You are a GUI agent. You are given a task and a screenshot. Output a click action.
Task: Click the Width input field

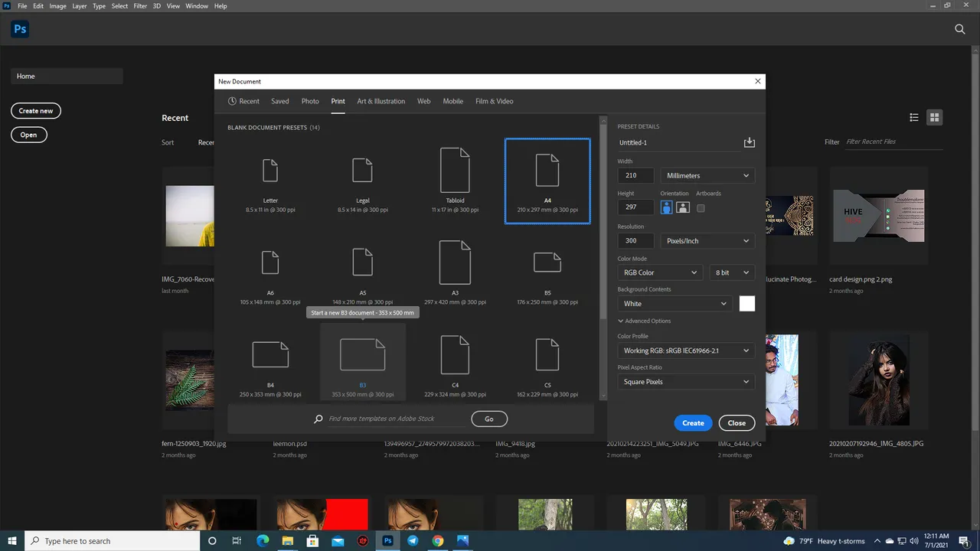pos(635,175)
